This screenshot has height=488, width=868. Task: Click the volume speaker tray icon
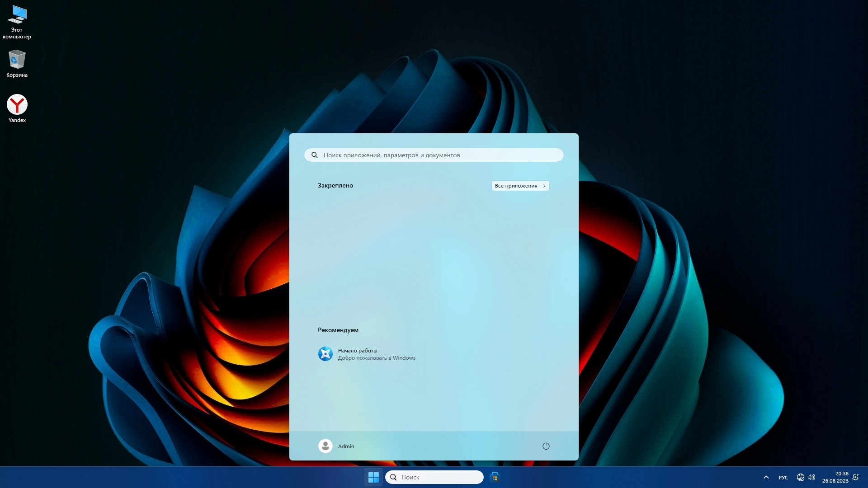(811, 477)
